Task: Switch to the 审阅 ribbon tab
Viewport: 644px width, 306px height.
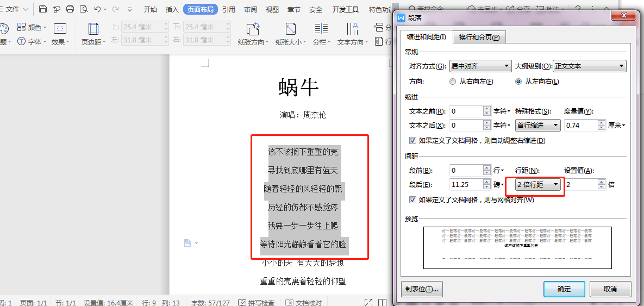Action: click(250, 9)
